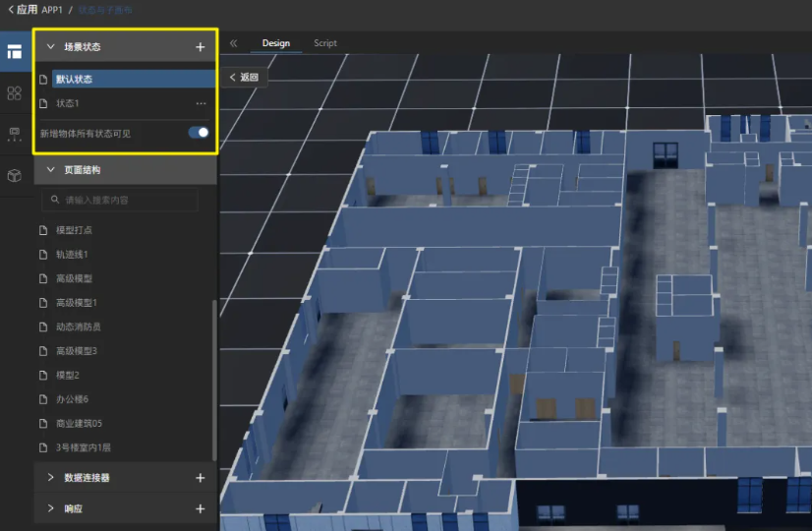Click the page structure search field
This screenshot has height=531, width=812.
[x=120, y=200]
